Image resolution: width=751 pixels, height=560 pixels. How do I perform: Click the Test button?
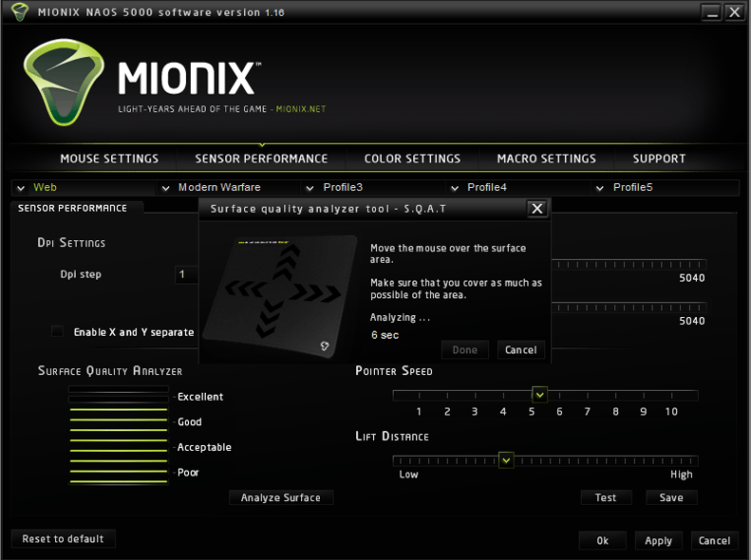(x=606, y=497)
